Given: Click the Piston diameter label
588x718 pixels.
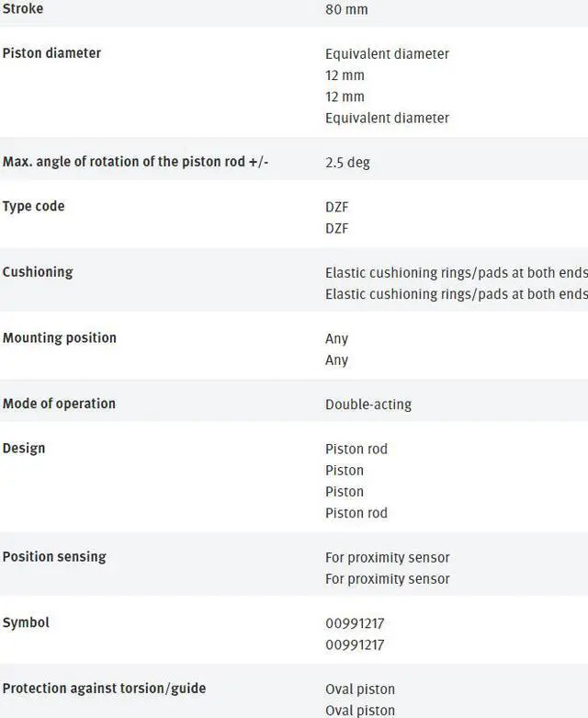Looking at the screenshot, I should 51,53.
